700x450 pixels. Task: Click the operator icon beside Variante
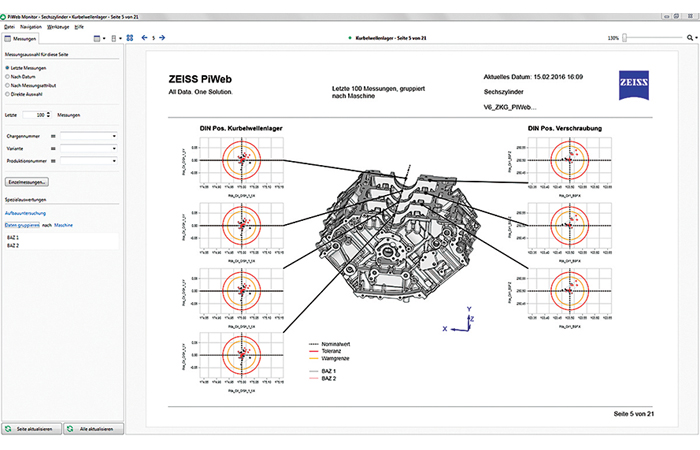coord(53,148)
